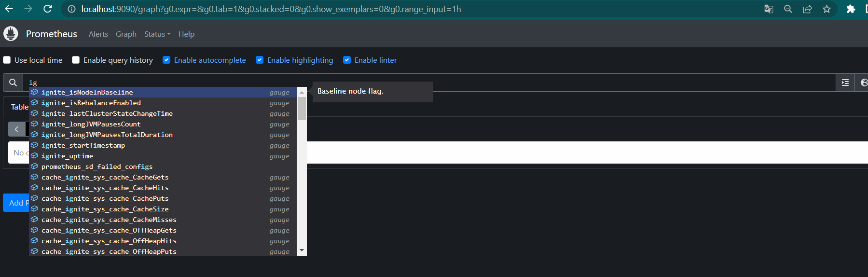This screenshot has height=277, width=868.
Task: Open the Alerts page
Action: tap(98, 34)
